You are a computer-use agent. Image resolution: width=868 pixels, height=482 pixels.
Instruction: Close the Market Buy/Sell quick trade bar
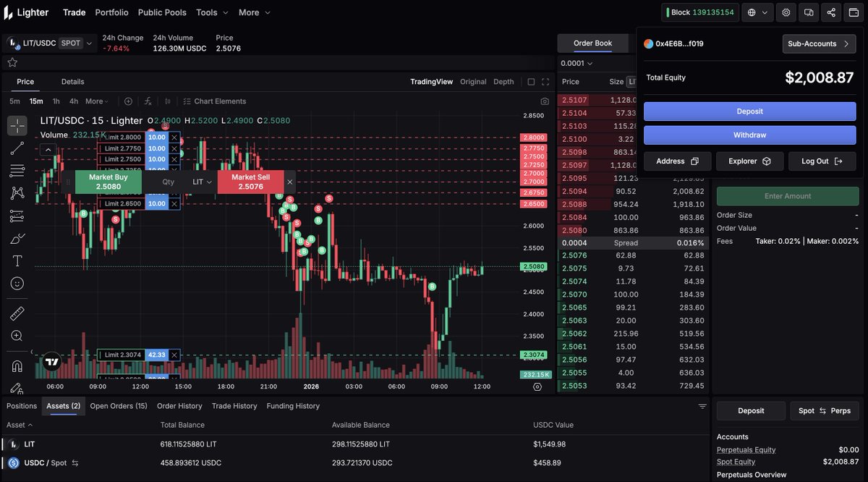290,182
